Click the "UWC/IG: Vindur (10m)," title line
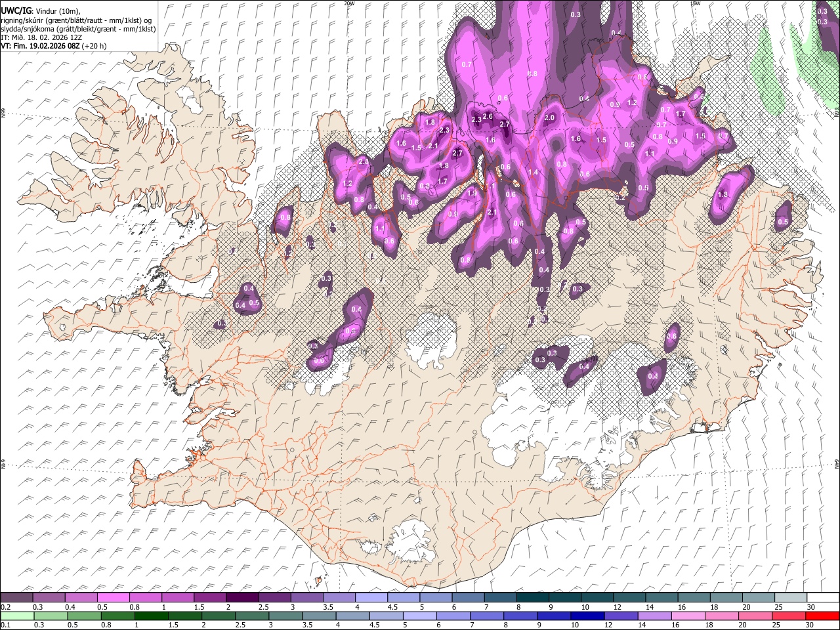 tap(40, 11)
